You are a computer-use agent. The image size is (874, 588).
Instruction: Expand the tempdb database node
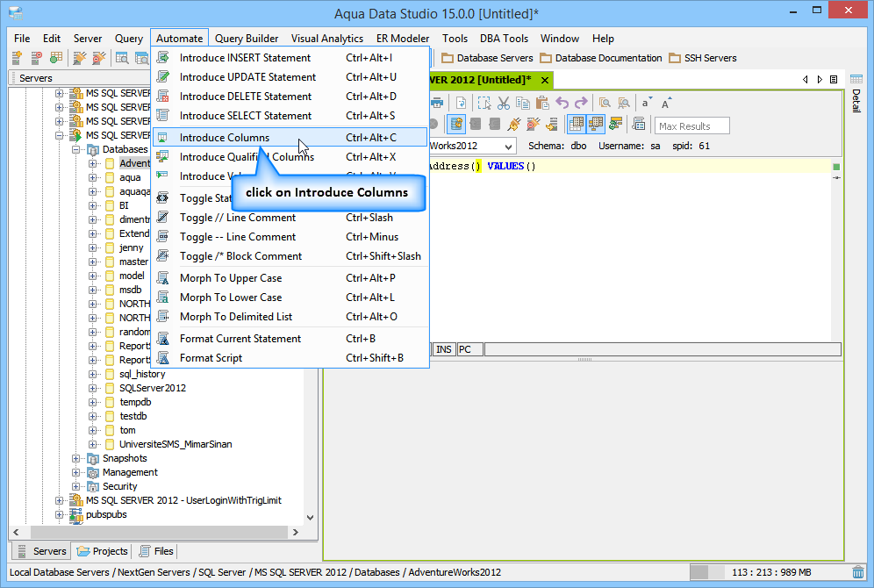pyautogui.click(x=92, y=403)
